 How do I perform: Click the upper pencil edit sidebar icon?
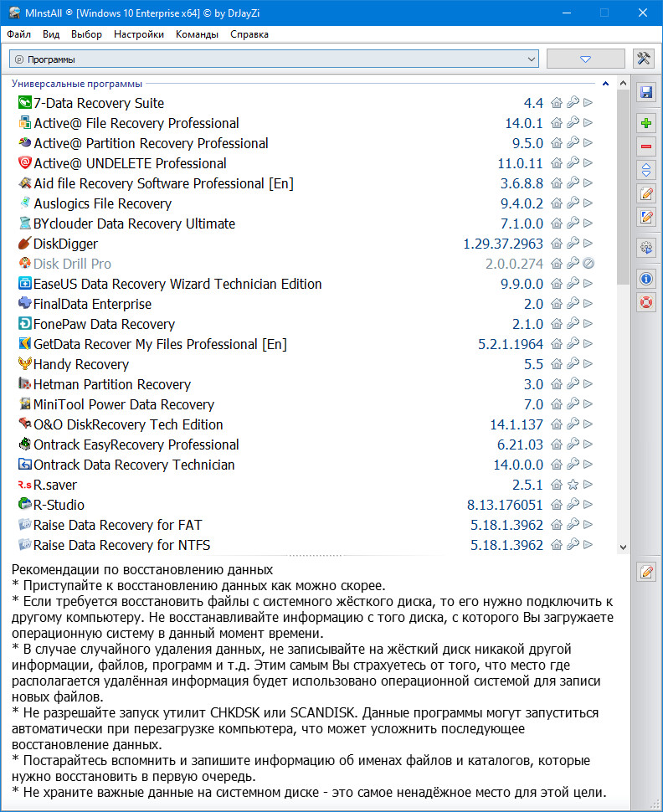(646, 193)
